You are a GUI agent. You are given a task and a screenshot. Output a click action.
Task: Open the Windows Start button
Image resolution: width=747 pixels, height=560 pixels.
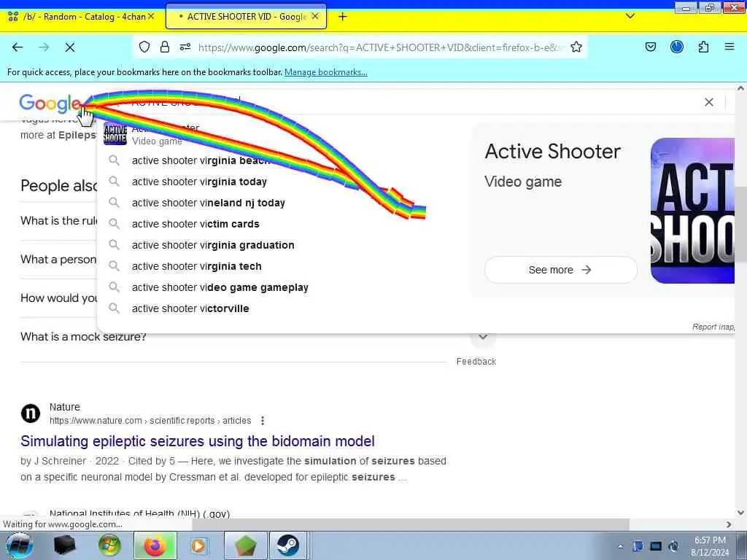19,545
